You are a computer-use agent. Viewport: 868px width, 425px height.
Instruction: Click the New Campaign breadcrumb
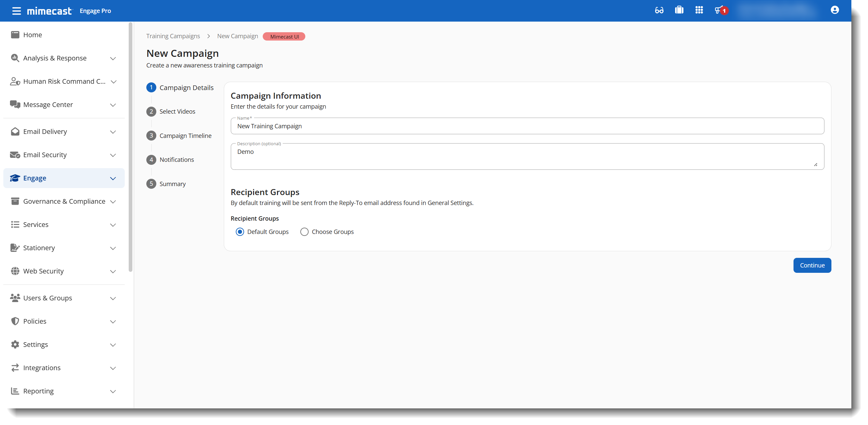coord(237,36)
